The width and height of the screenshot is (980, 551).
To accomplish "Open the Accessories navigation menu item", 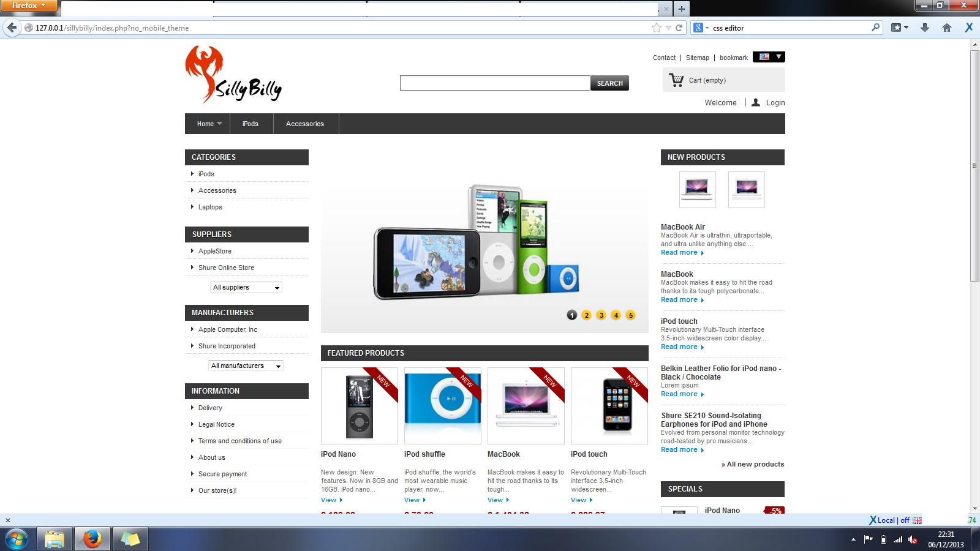I will [305, 124].
